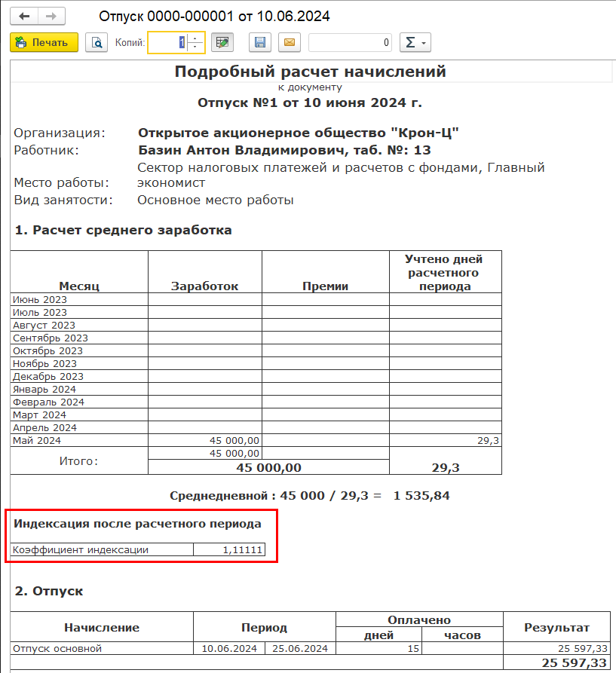Open print preview with magnifier icon
This screenshot has height=673, width=616.
(x=97, y=42)
